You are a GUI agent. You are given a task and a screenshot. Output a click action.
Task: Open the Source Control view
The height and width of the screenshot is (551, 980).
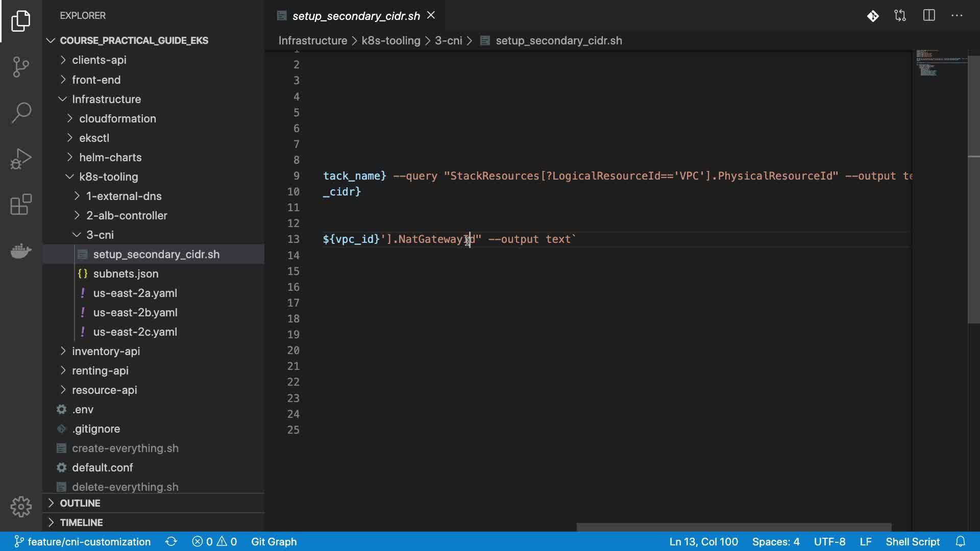click(21, 66)
